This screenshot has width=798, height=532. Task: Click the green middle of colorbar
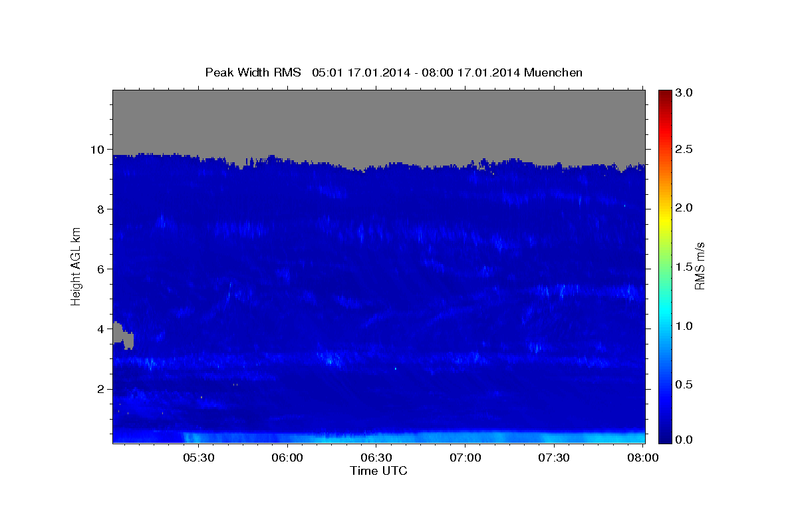coord(665,266)
